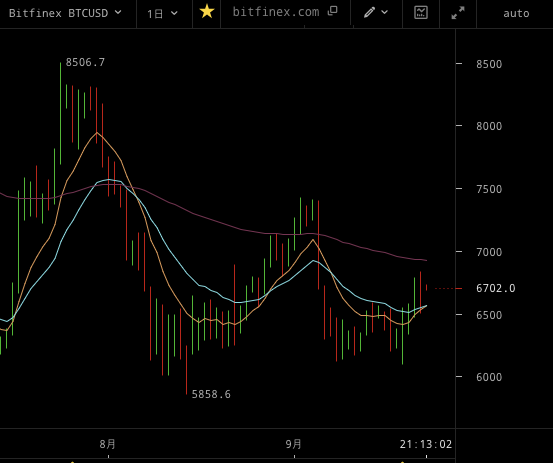Click the 6500 price axis label
Image resolution: width=553 pixels, height=463 pixels.
tap(489, 315)
